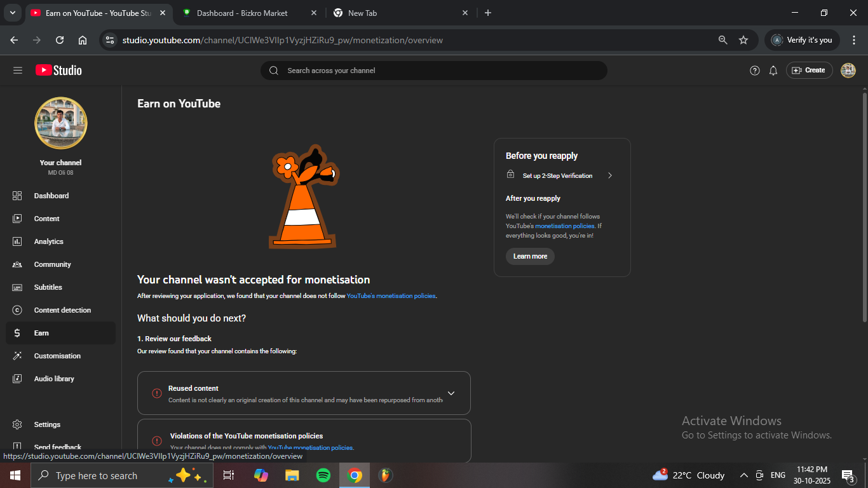Click the YouTube Studio logo
This screenshot has height=488, width=868.
pyautogui.click(x=58, y=71)
